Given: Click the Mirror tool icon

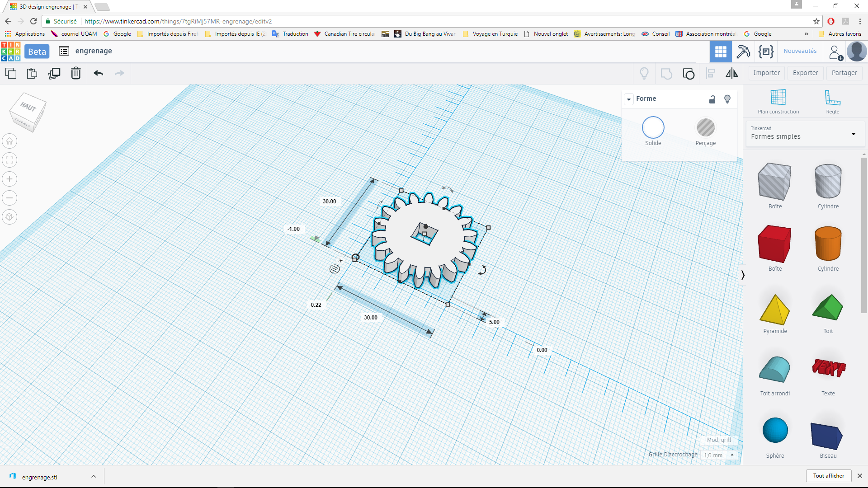Looking at the screenshot, I should (x=731, y=73).
